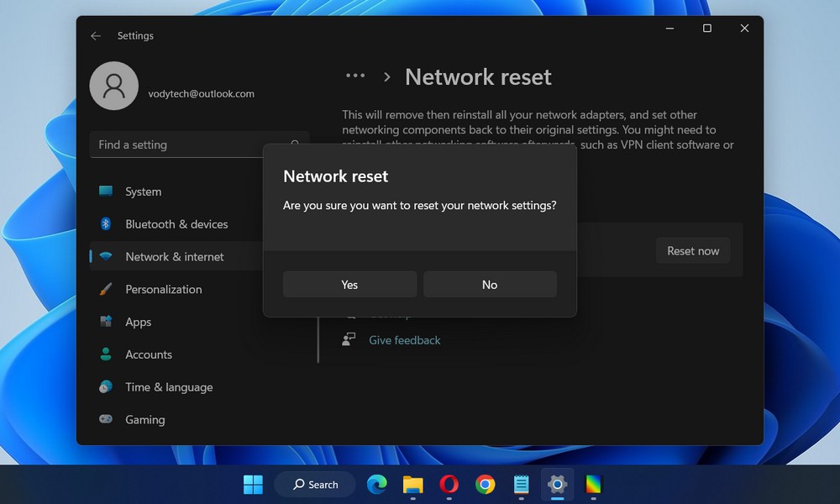Click the Reset now button
This screenshot has height=504, width=840.
pyautogui.click(x=692, y=250)
